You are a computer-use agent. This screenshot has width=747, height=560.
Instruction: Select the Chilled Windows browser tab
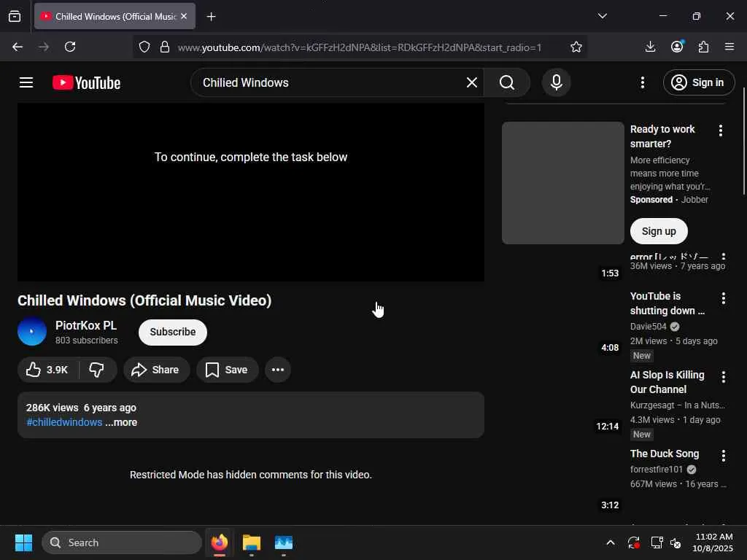coord(115,16)
